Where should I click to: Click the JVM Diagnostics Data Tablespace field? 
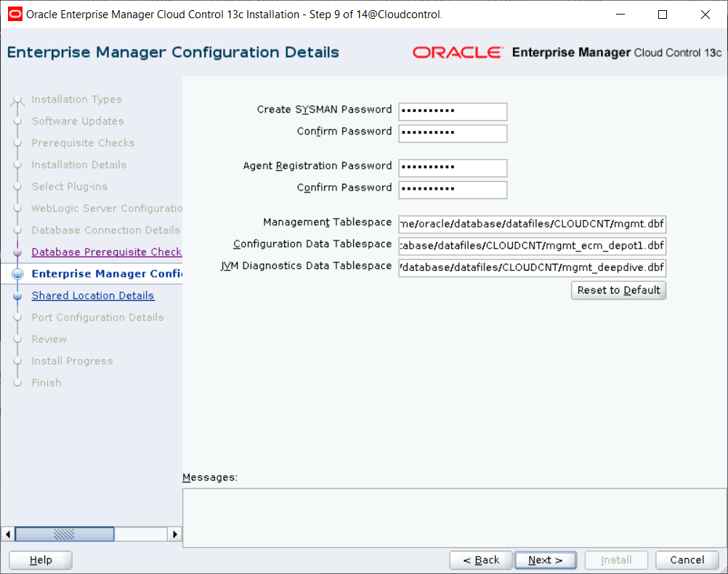click(532, 267)
